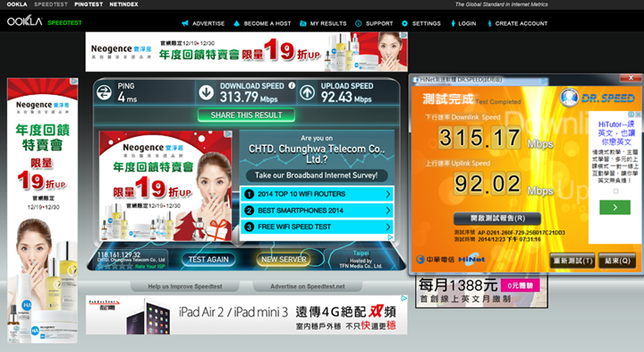Click HiNet logo in Dr.Speed window
The image size is (644, 352).
472,259
